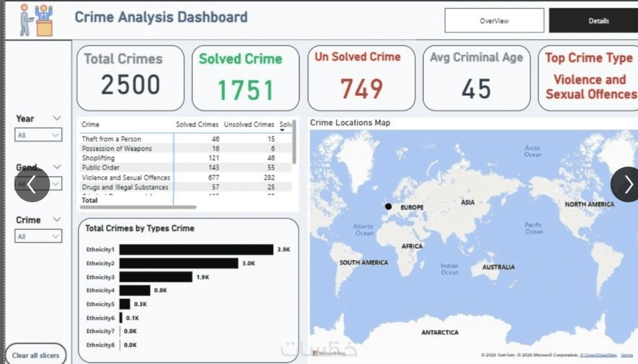This screenshot has height=364, width=638.
Task: Sort by Unsolved Crimes column header
Action: point(249,124)
